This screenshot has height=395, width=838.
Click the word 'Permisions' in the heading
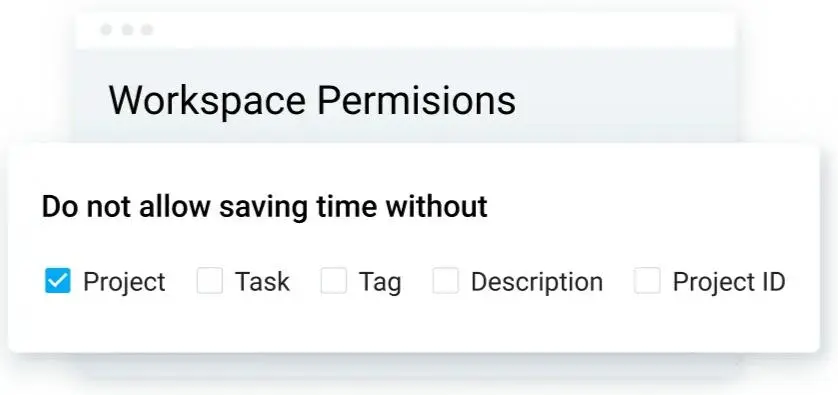(x=417, y=100)
